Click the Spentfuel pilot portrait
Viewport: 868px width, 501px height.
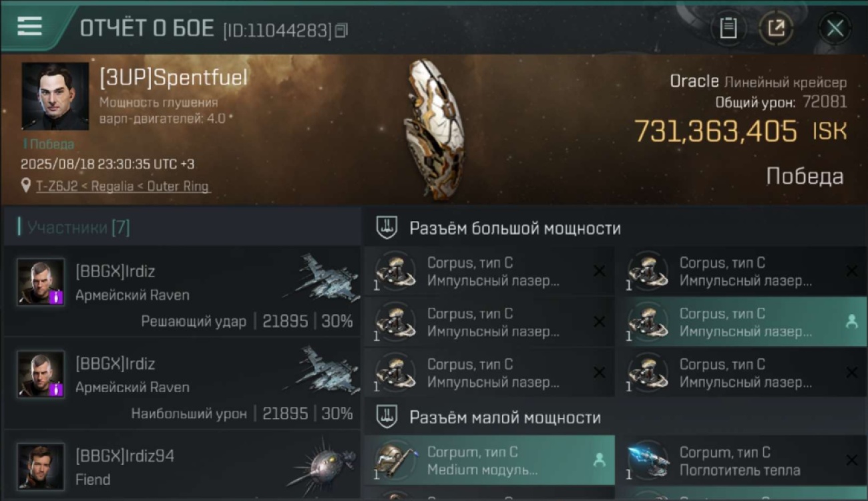(x=55, y=96)
